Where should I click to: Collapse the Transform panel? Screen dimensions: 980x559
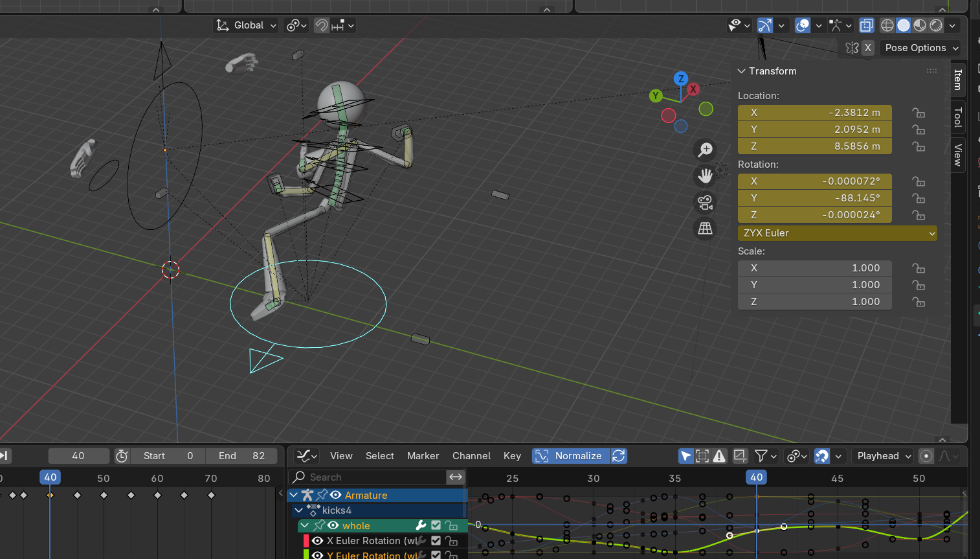click(x=742, y=71)
